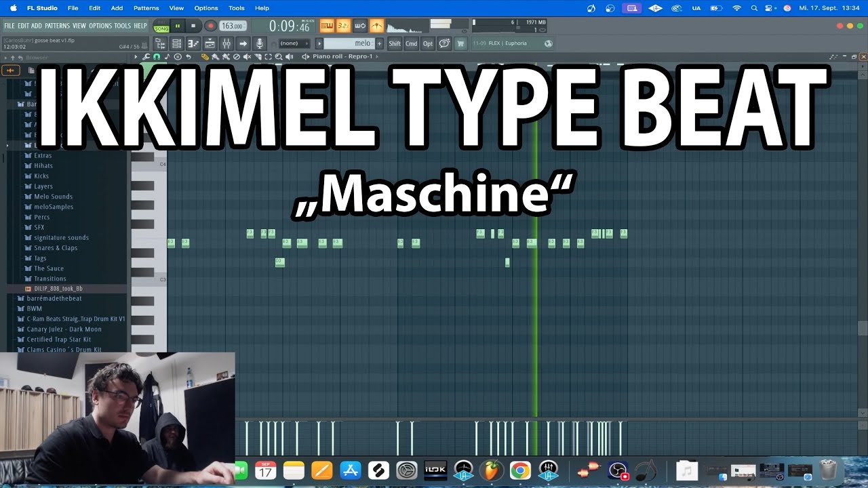
Task: Click the shopping cart content library icon
Action: (x=459, y=43)
